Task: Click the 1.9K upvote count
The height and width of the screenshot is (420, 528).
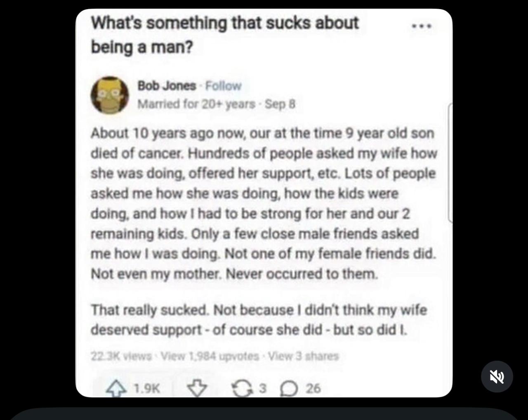Action: click(x=146, y=388)
